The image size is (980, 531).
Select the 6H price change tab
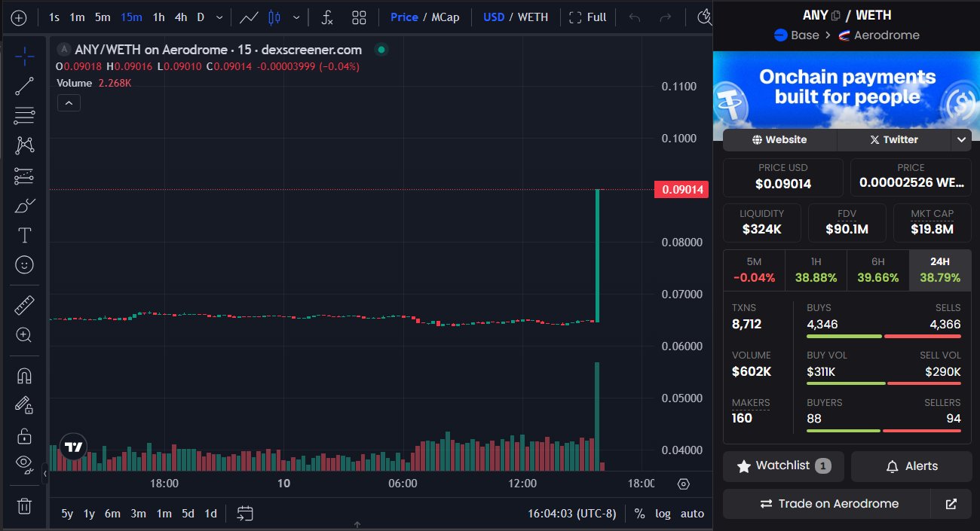click(878, 270)
